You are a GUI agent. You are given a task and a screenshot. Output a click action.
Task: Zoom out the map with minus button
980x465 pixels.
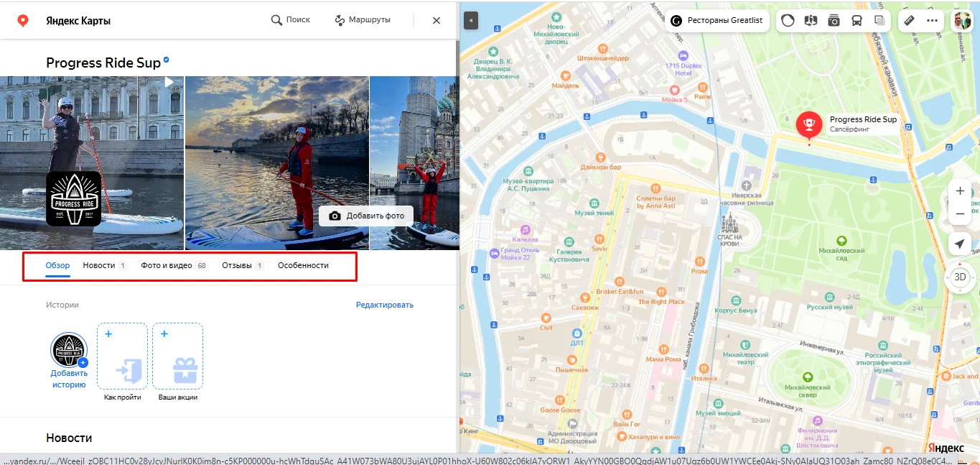coord(960,214)
